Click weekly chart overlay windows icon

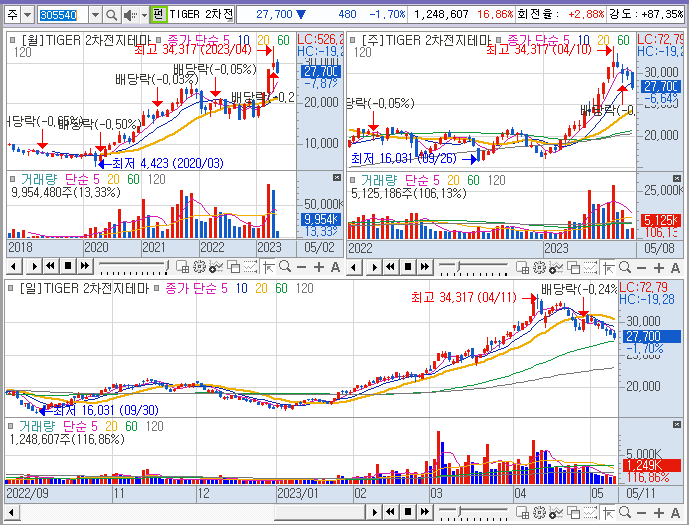573,267
